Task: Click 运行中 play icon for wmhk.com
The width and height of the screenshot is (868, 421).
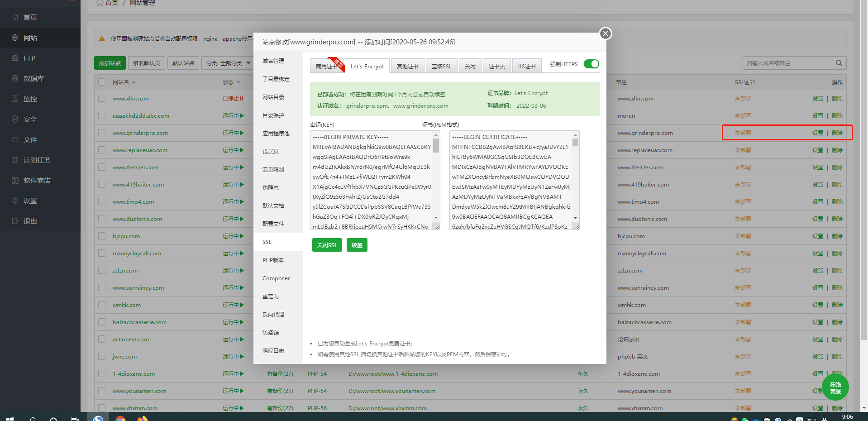Action: [242, 305]
